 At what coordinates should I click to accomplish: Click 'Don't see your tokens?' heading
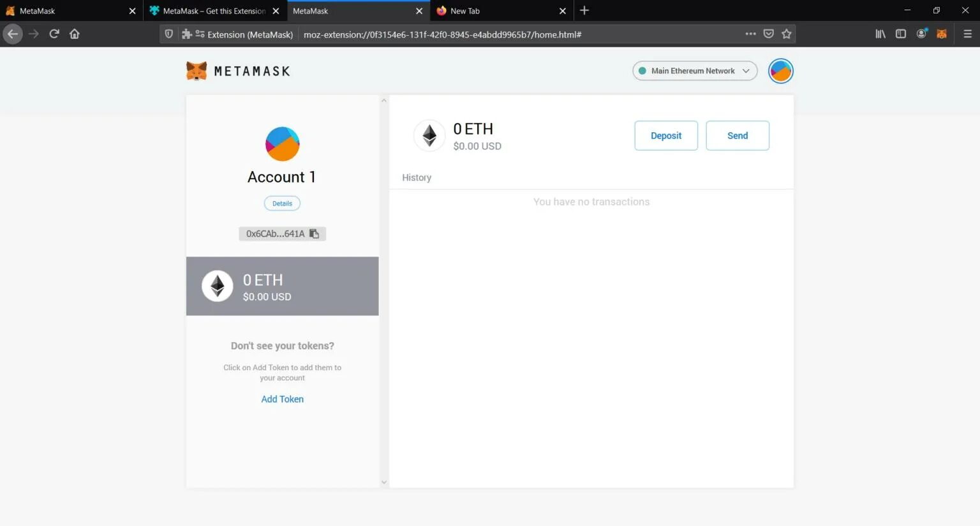click(282, 346)
